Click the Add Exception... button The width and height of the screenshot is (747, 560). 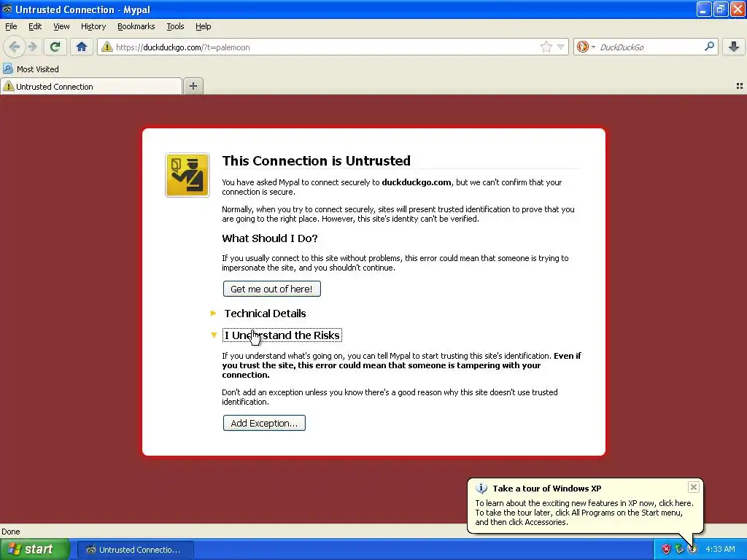click(264, 423)
